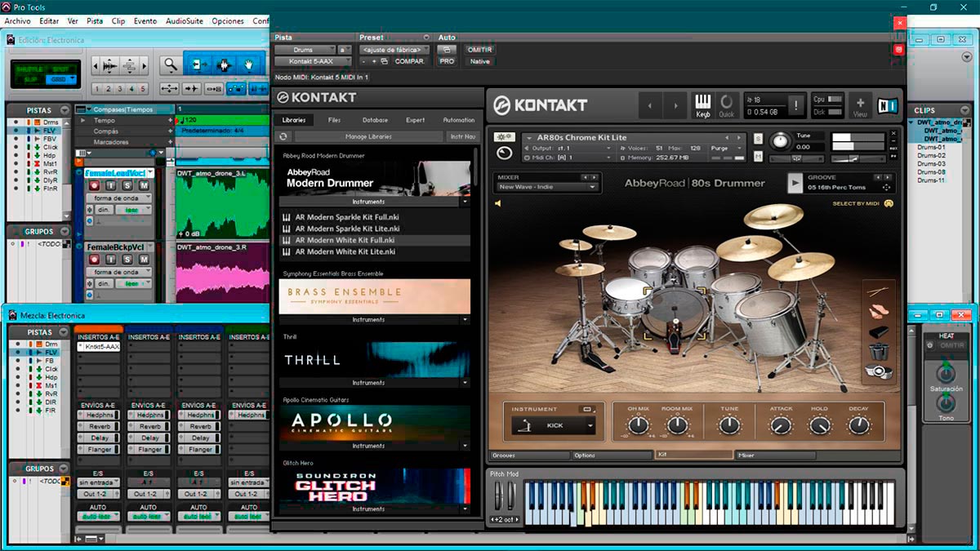Mute the FemaleBckpVcl track
The width and height of the screenshot is (980, 551).
[x=143, y=260]
